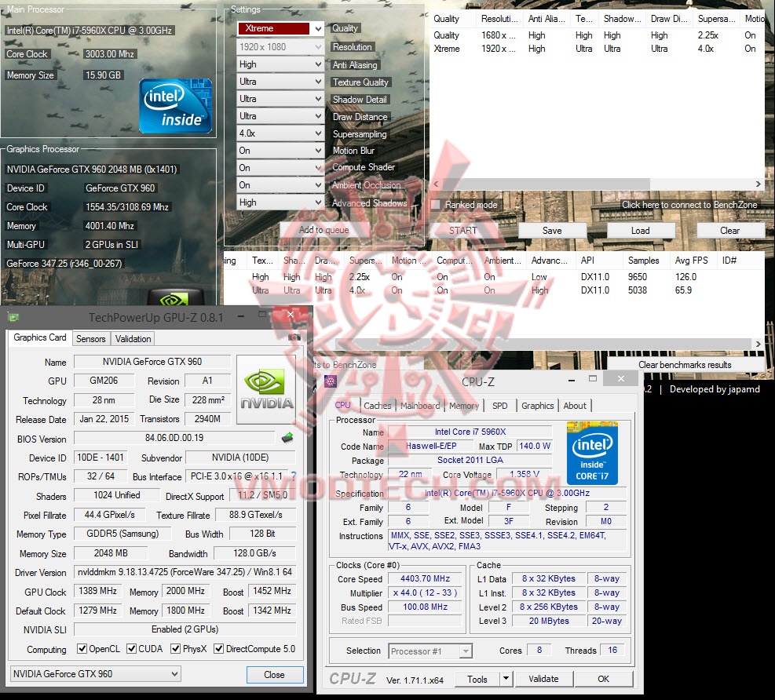Click the OK button in CPU-Z
This screenshot has width=775, height=700.
[x=604, y=679]
